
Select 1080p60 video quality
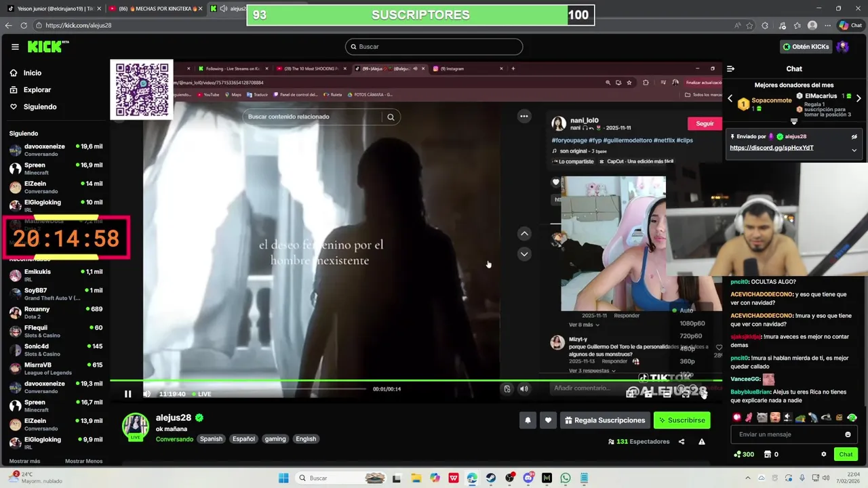tap(692, 323)
